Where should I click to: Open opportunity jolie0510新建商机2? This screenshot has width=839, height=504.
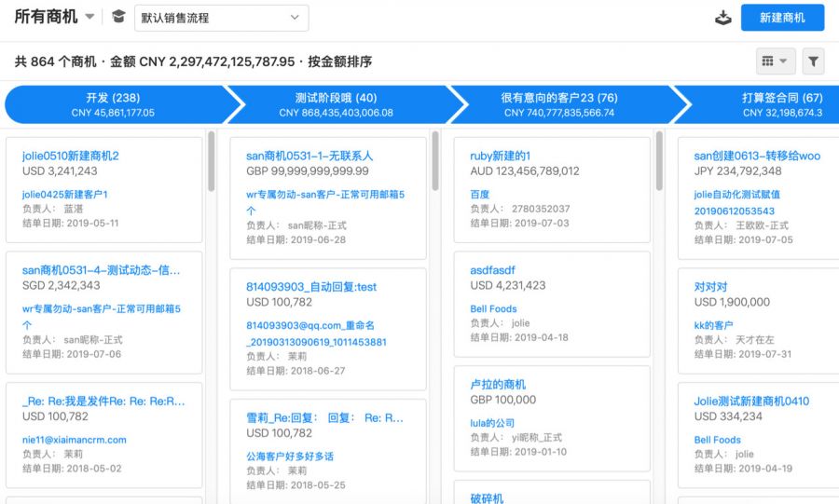[x=71, y=157]
